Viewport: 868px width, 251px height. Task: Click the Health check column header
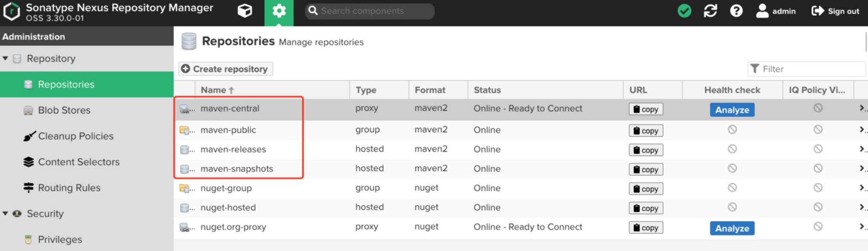pos(732,90)
